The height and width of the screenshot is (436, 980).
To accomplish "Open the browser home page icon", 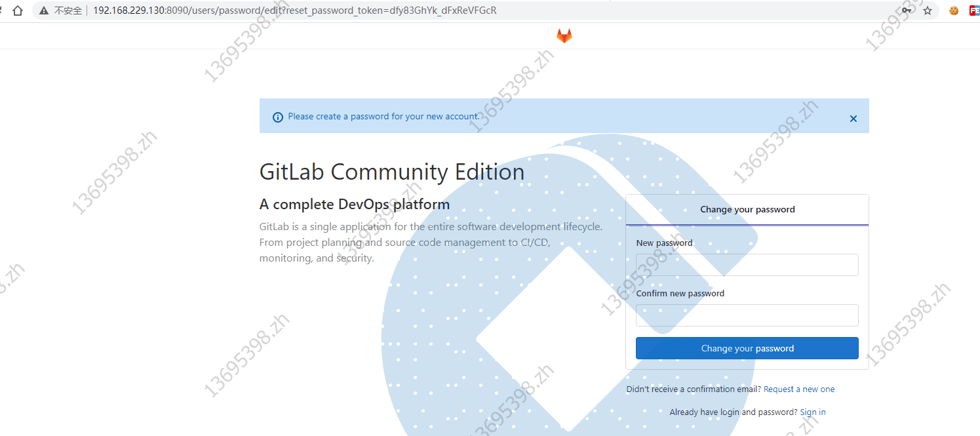I will (18, 10).
